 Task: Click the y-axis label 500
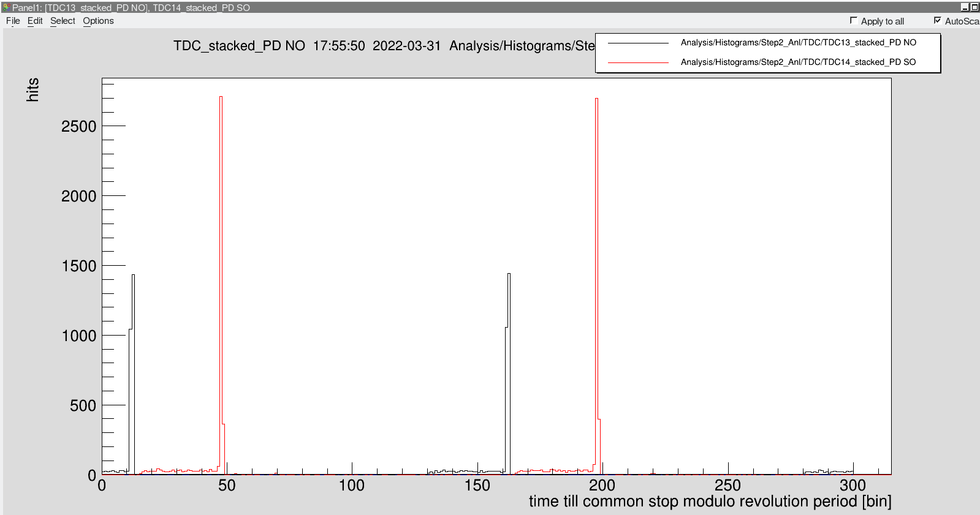point(83,406)
